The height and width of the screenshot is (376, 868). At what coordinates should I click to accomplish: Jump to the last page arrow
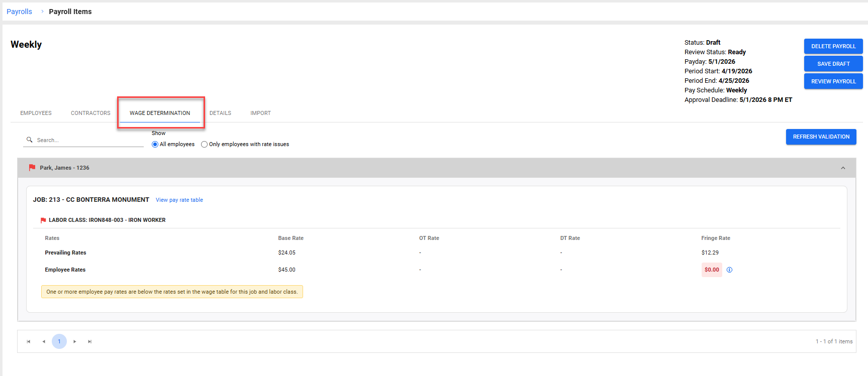(90, 341)
